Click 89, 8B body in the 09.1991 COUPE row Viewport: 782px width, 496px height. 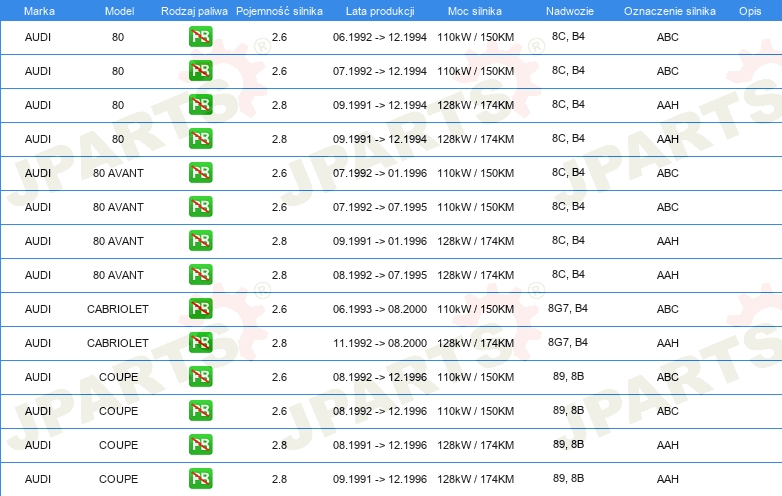coord(569,478)
